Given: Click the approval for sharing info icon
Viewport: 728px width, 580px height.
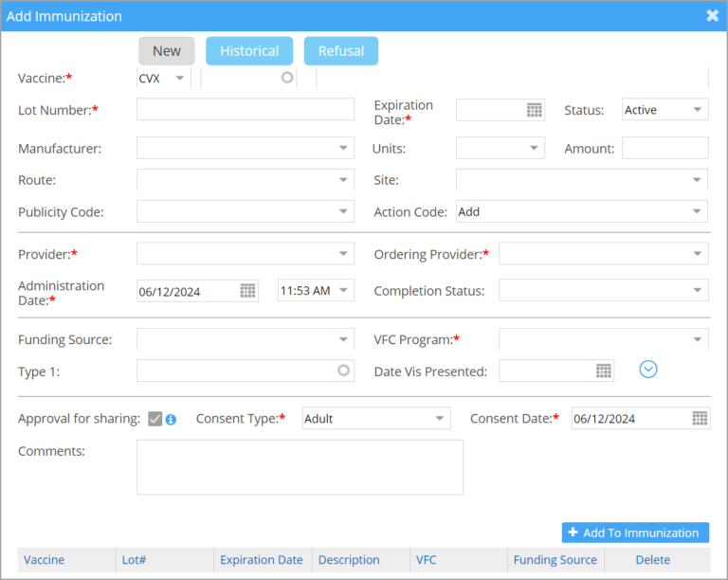Looking at the screenshot, I should point(171,420).
